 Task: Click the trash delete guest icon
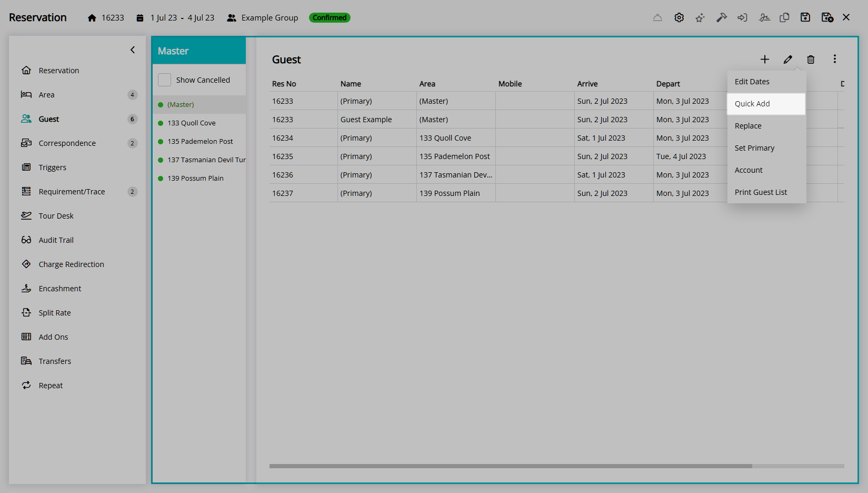(x=811, y=60)
